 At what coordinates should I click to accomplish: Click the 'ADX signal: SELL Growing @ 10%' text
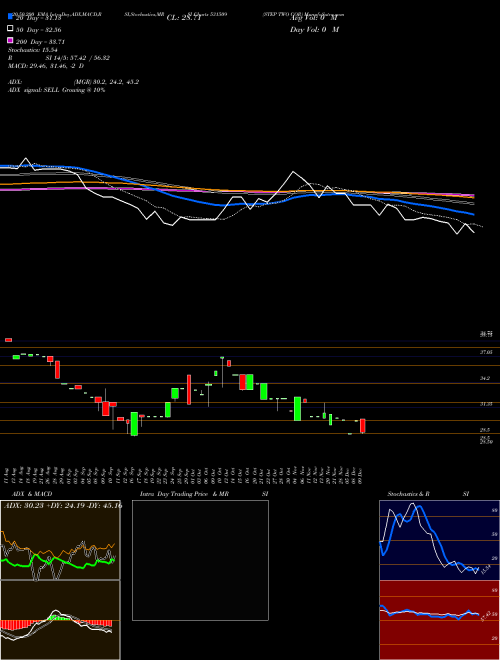tap(56, 90)
